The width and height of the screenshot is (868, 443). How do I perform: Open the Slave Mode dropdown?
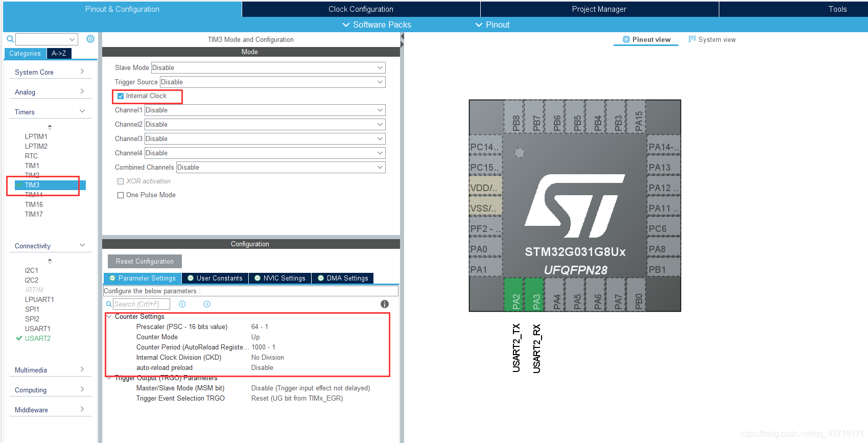(268, 68)
